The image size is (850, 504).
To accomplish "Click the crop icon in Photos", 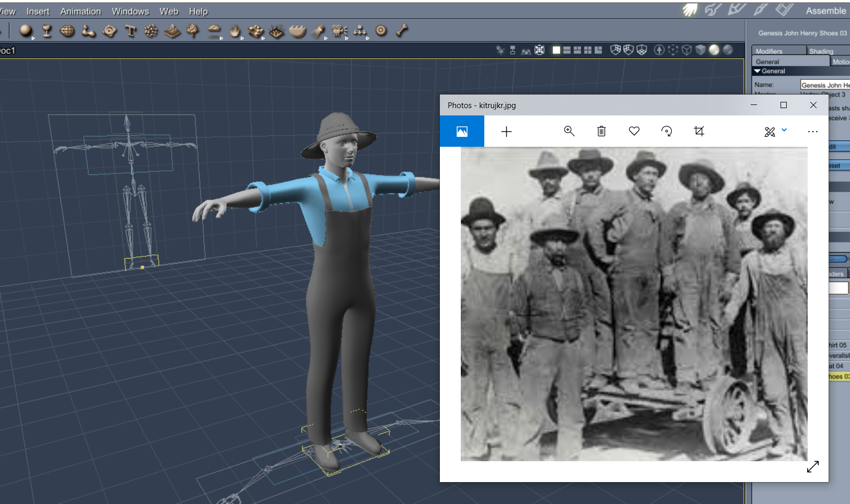I will pos(699,131).
